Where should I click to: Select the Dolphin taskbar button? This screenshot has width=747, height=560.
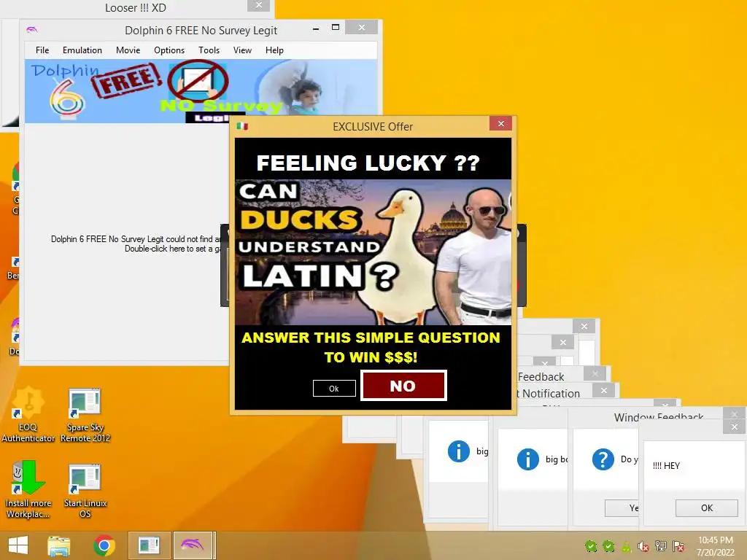pos(194,545)
